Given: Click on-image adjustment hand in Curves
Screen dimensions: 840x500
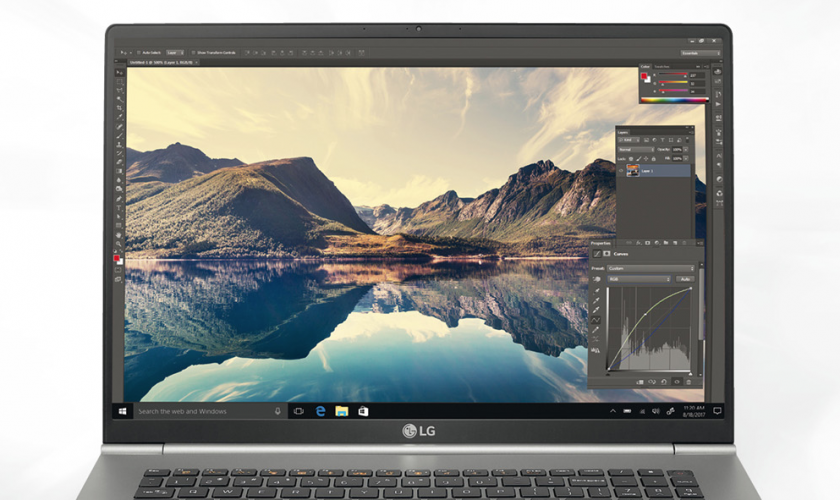Looking at the screenshot, I should [x=597, y=279].
